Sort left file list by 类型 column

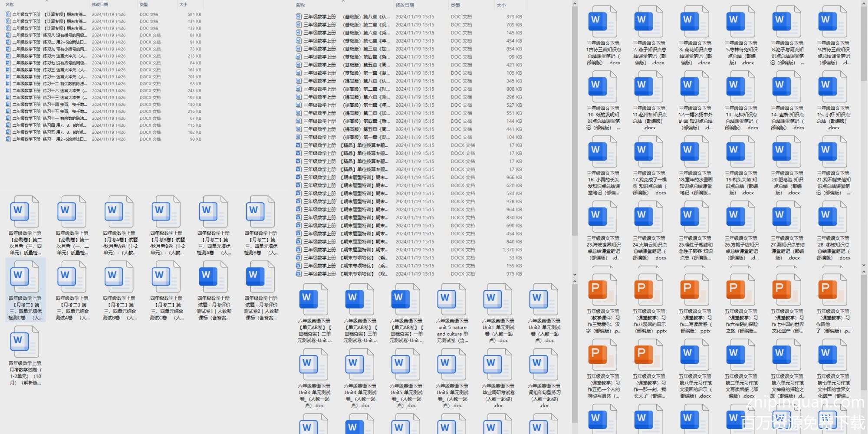pyautogui.click(x=144, y=4)
